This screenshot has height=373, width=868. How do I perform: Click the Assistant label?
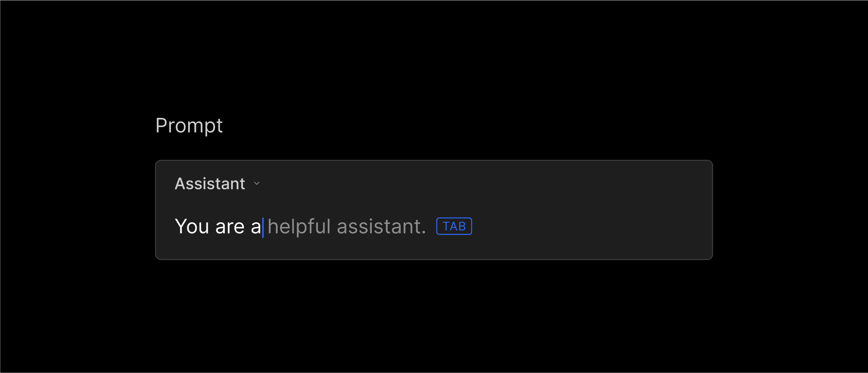click(210, 183)
